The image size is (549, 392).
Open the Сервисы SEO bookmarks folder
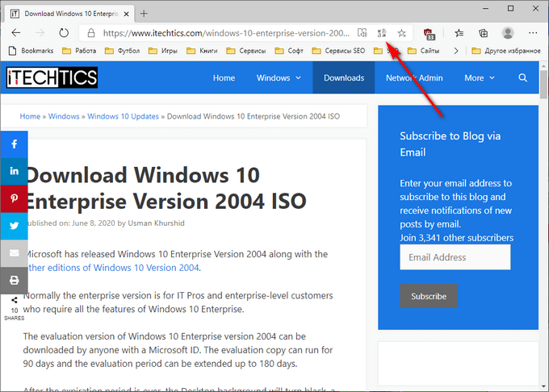pyautogui.click(x=338, y=51)
